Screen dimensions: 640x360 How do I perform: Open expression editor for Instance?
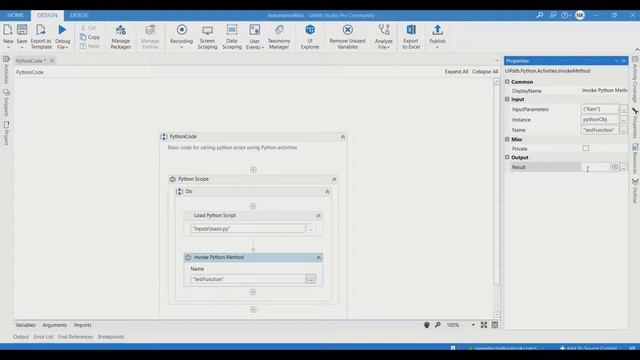(623, 120)
